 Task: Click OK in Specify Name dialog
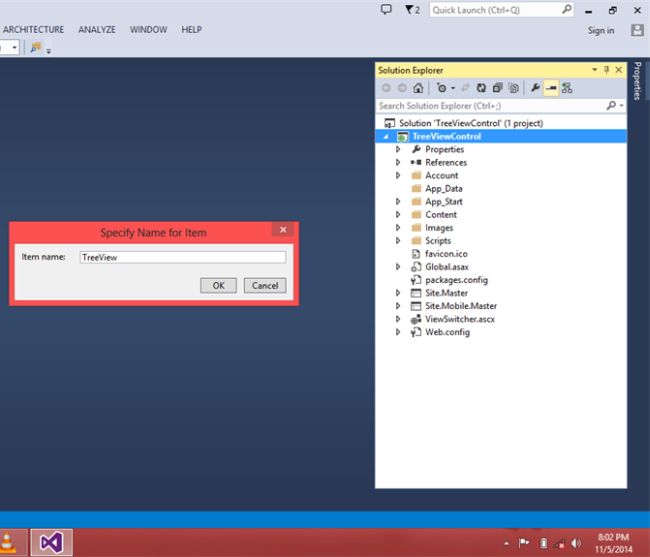pos(218,286)
